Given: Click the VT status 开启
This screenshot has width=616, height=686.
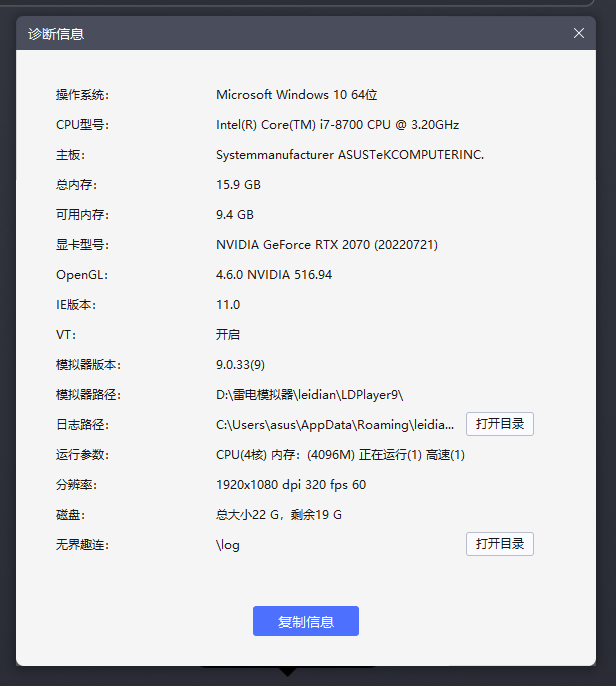Looking at the screenshot, I should 228,335.
